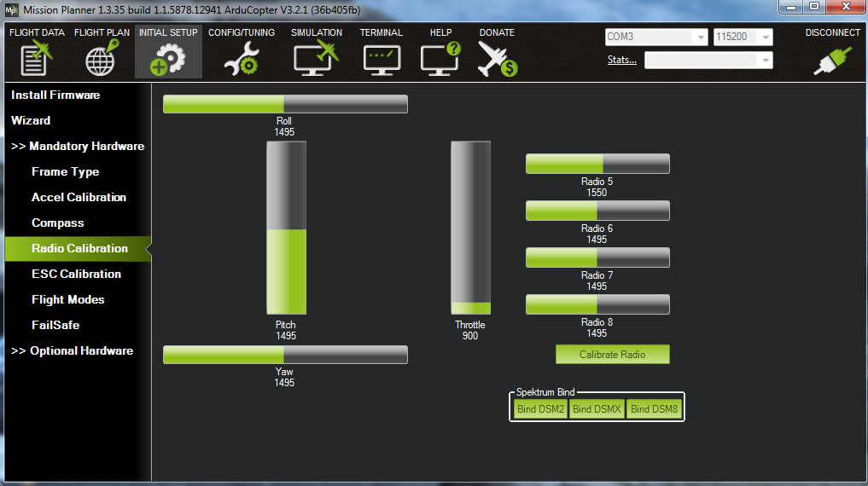Expand the Mandatory Hardware section
Screen dimensions: 868x486
click(x=78, y=146)
